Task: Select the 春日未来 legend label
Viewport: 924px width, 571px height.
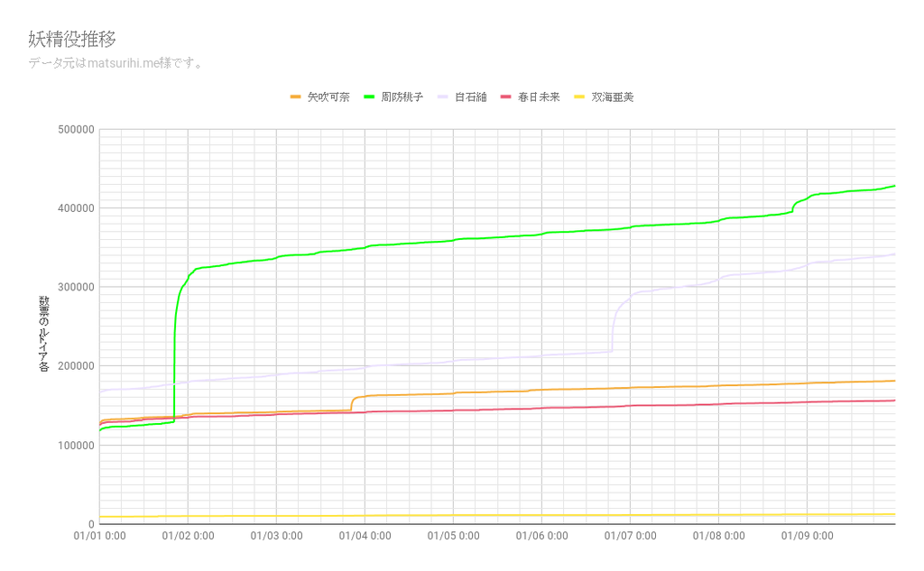Action: 539,97
